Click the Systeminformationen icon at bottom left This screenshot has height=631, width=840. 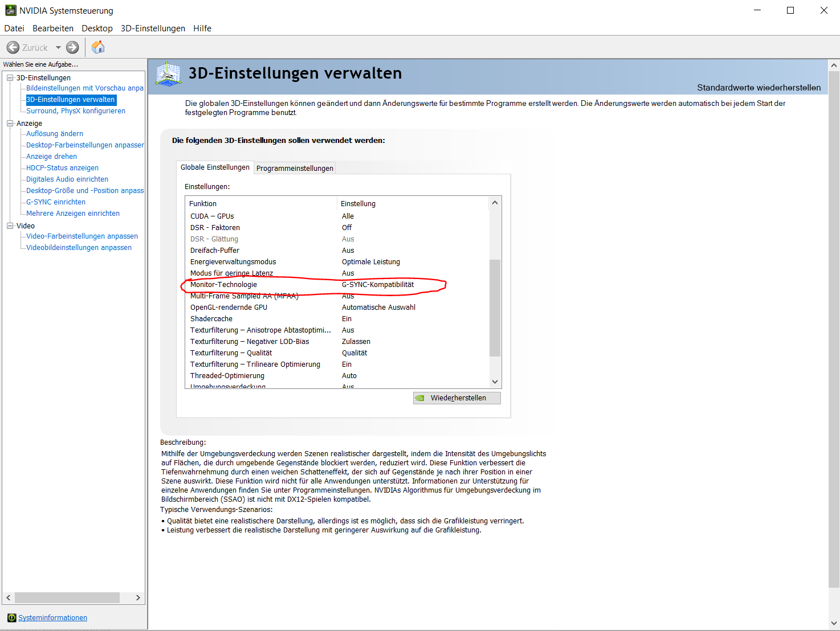tap(11, 618)
